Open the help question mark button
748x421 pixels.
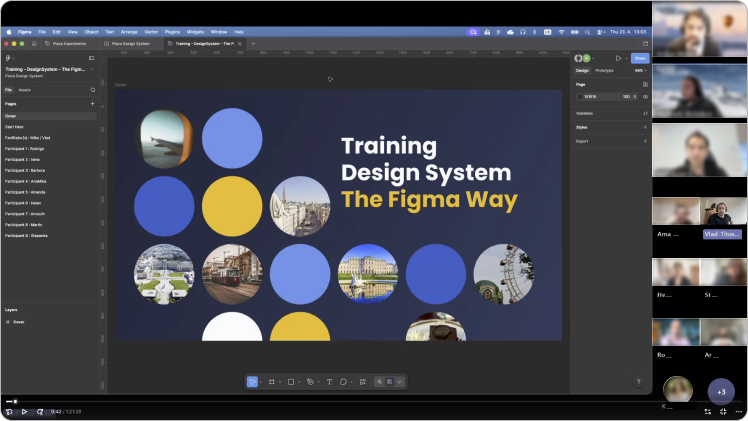pos(638,381)
